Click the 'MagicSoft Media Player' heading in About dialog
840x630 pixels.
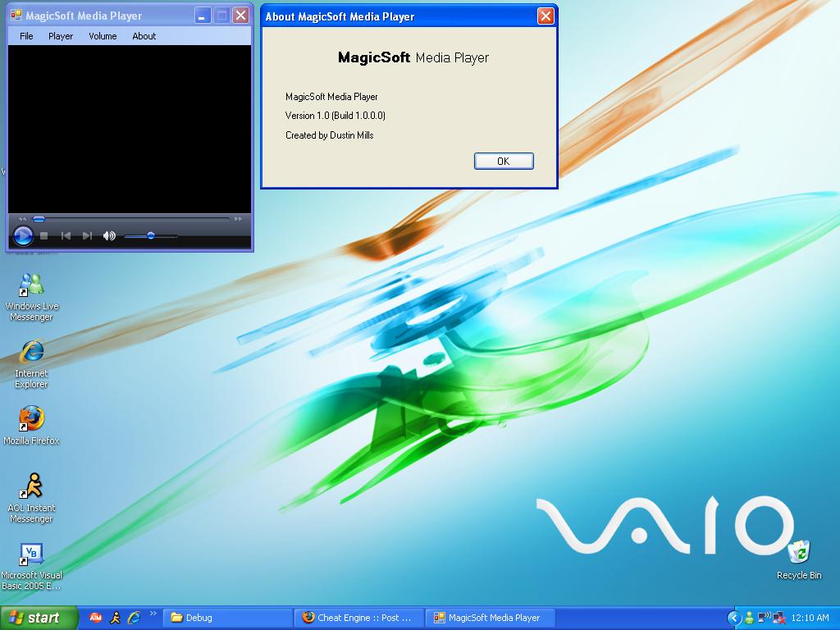pyautogui.click(x=413, y=57)
